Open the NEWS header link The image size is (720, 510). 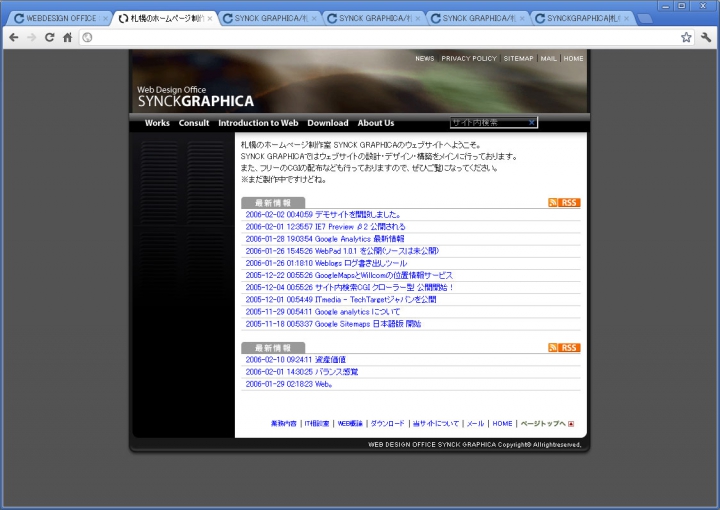pyautogui.click(x=425, y=59)
